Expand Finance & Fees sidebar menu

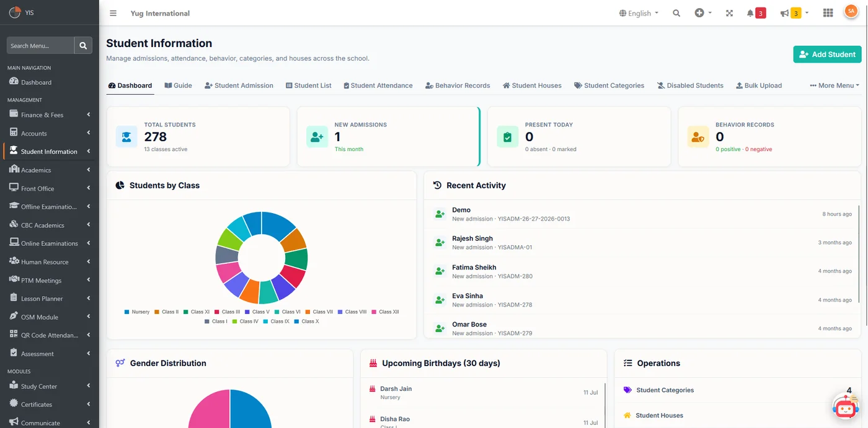[x=50, y=115]
